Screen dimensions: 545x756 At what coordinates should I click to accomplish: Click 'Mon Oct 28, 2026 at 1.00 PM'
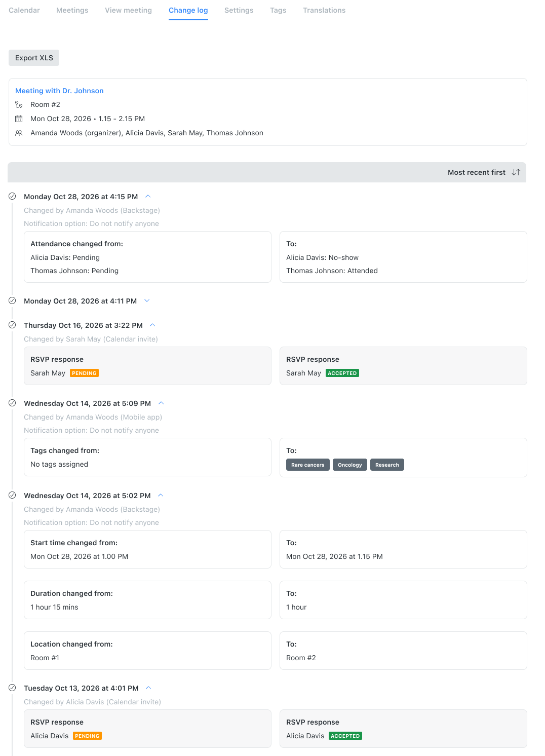[x=79, y=556]
